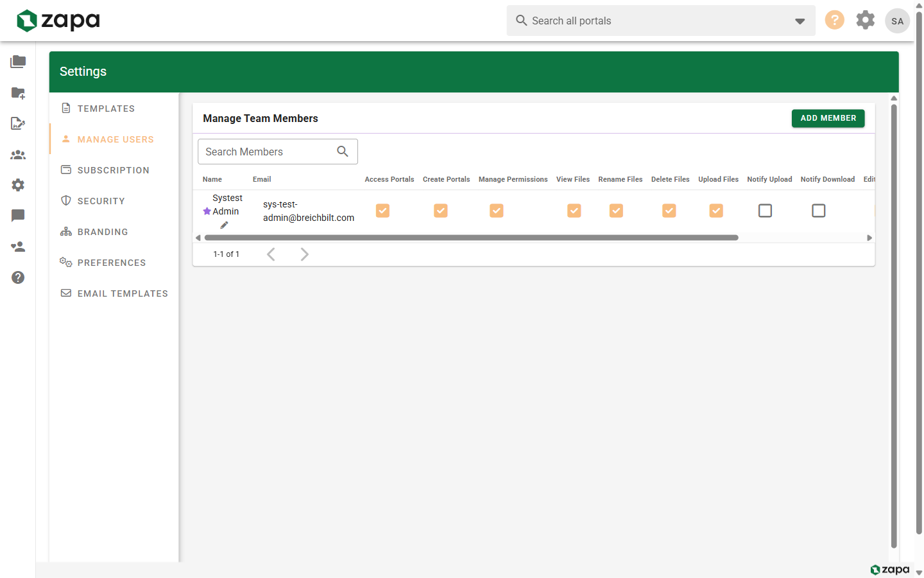
Task: Open the portals folder icon in left sidebar
Action: coord(18,62)
